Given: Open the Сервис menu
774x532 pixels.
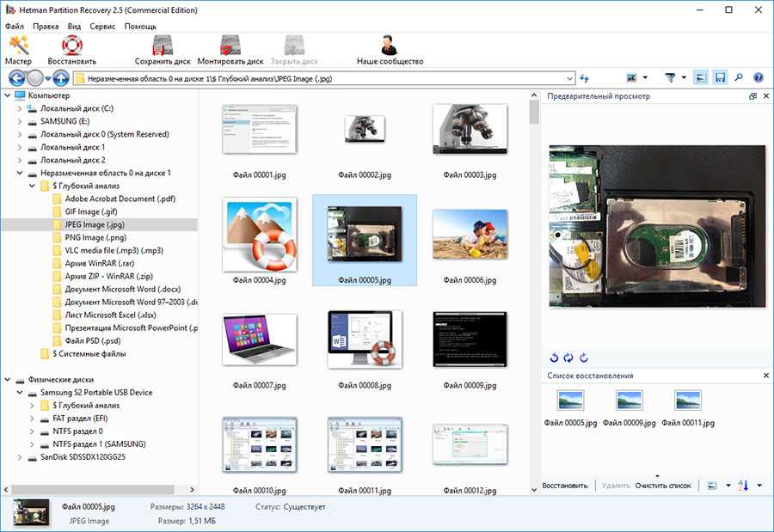Looking at the screenshot, I should point(102,27).
